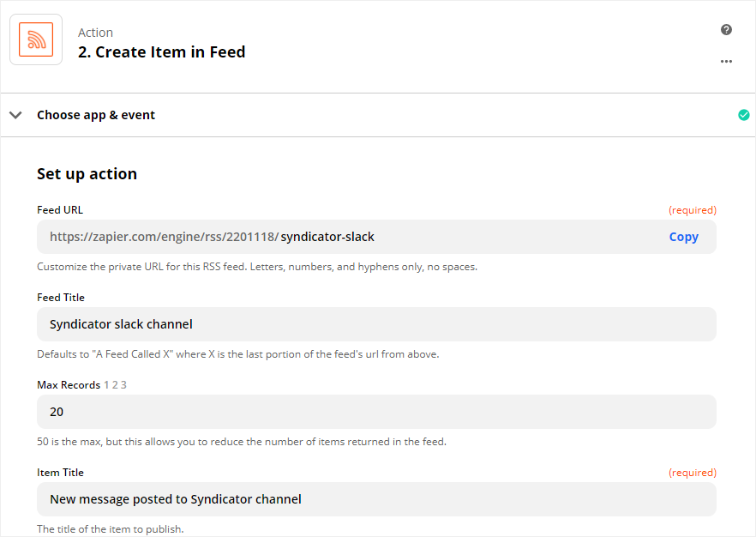756x537 pixels.
Task: Collapse the Choose app & event chevron
Action: click(16, 115)
